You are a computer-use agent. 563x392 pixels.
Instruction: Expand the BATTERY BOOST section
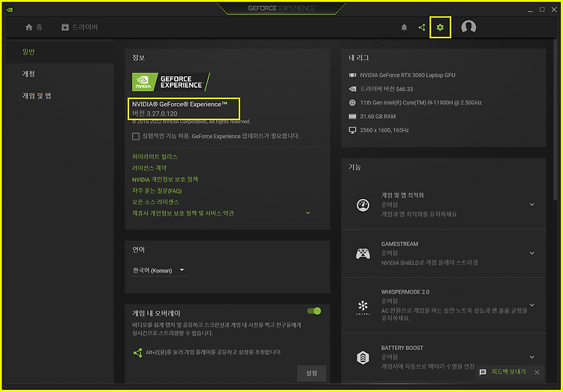pyautogui.click(x=531, y=357)
